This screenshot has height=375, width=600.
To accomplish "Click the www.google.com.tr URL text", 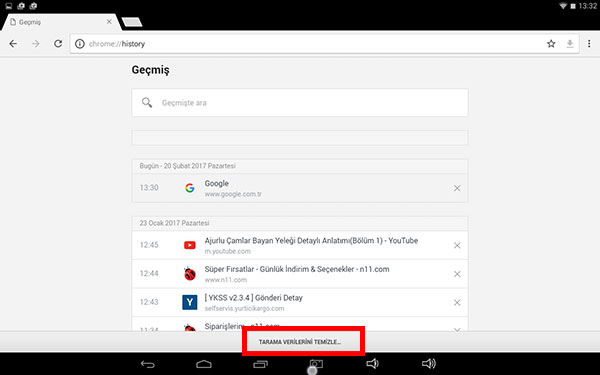I will click(233, 194).
